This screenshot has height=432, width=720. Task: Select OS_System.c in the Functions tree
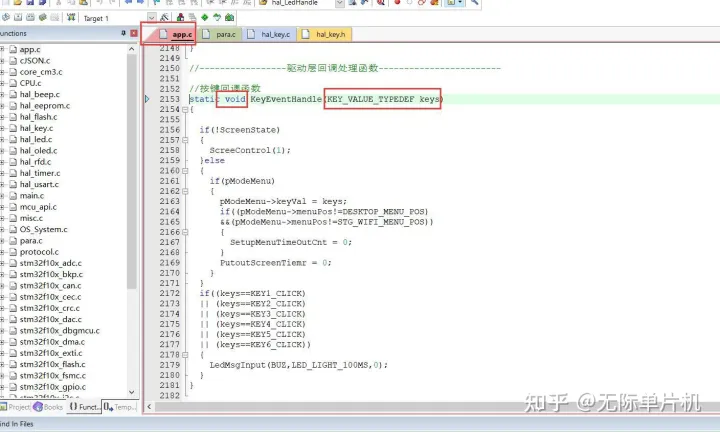pyautogui.click(x=43, y=229)
